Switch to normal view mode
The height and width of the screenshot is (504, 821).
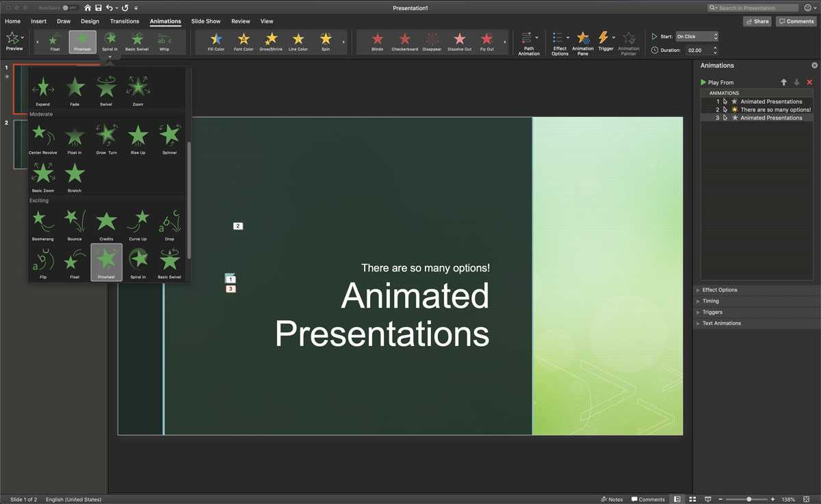click(677, 499)
